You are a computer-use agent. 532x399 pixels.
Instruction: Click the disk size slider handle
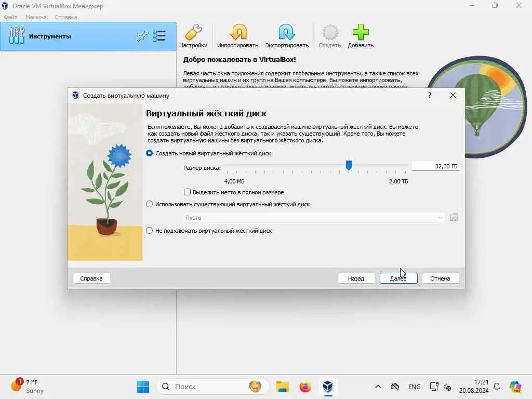(x=349, y=165)
